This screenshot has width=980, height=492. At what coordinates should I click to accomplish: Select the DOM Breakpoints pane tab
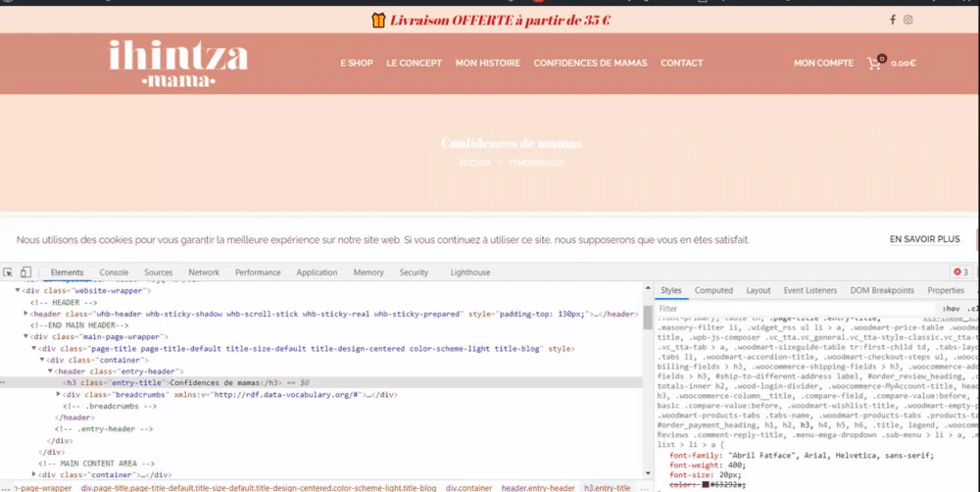(x=882, y=291)
